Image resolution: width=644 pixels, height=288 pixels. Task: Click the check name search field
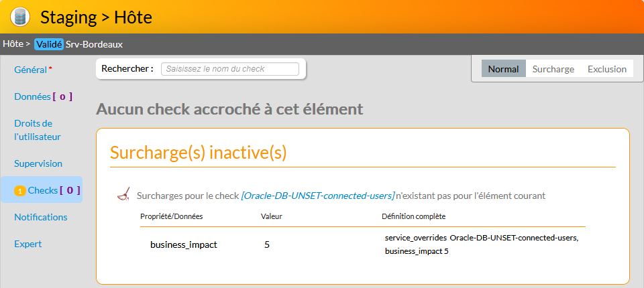pyautogui.click(x=229, y=69)
